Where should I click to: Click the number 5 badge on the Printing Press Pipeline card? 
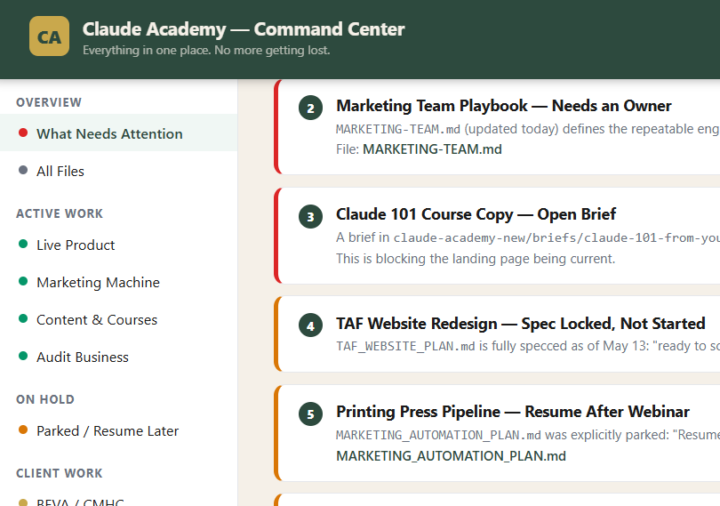(310, 414)
